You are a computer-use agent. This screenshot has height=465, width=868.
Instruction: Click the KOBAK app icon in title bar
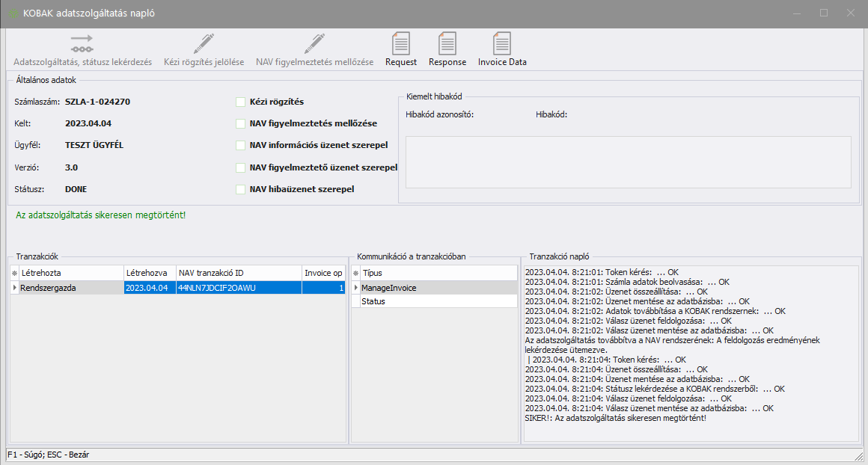click(12, 13)
